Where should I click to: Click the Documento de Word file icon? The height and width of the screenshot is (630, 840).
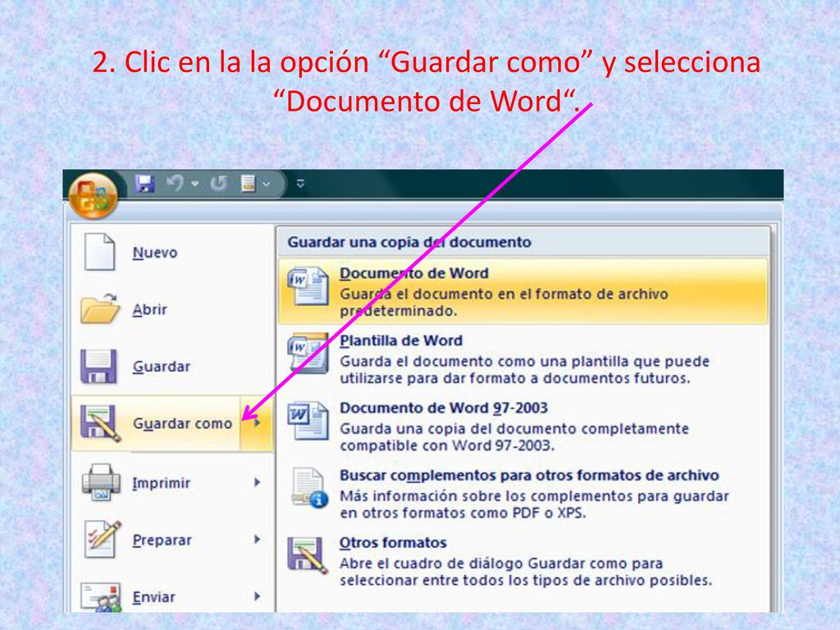coord(308,286)
